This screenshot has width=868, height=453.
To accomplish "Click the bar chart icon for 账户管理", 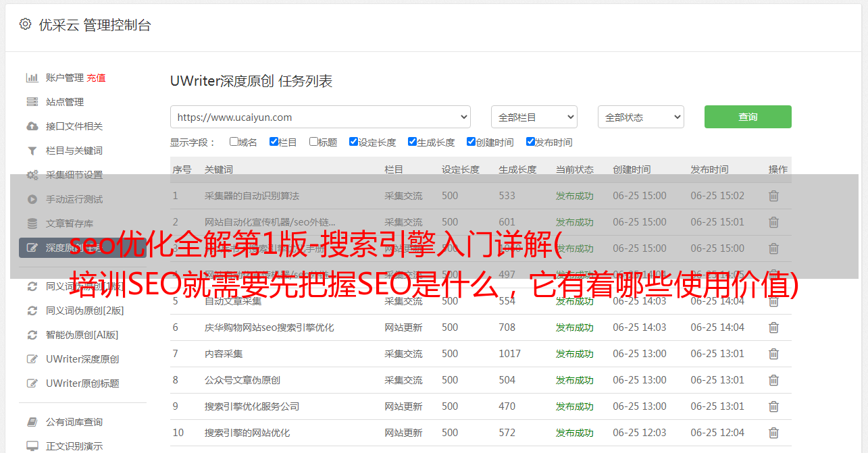I will (x=32, y=78).
